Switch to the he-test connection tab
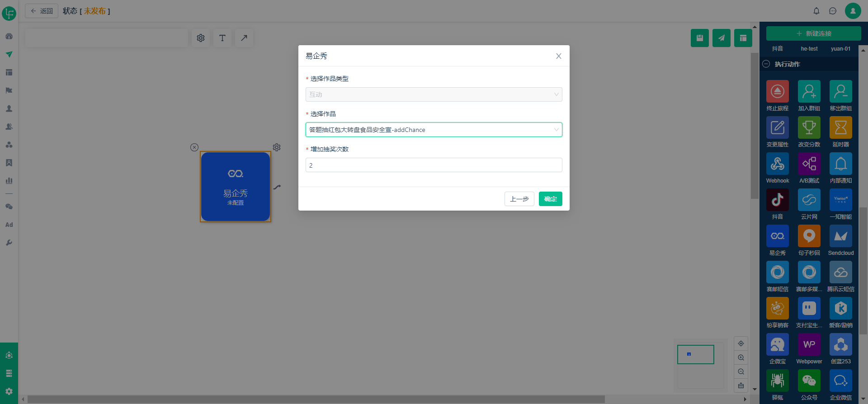 (809, 49)
